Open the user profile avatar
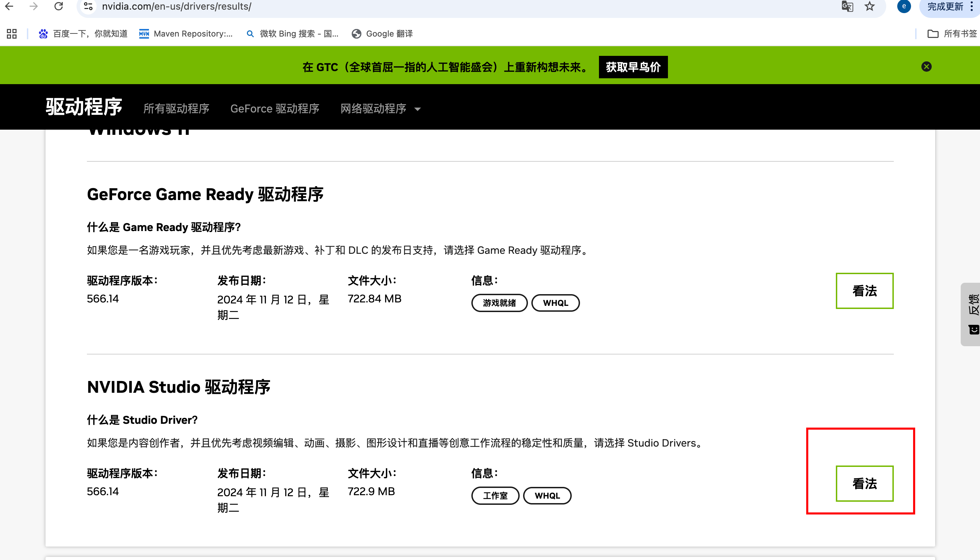 click(x=904, y=6)
